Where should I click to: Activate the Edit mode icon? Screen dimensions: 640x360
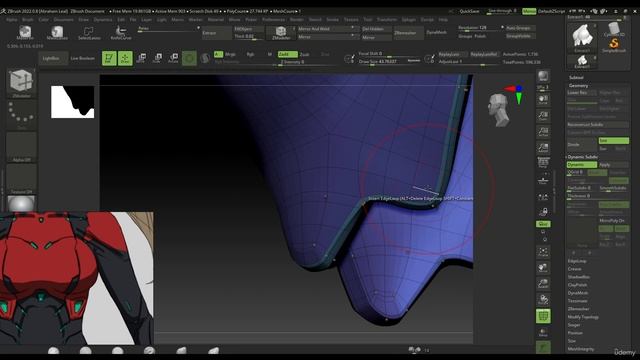(109, 58)
